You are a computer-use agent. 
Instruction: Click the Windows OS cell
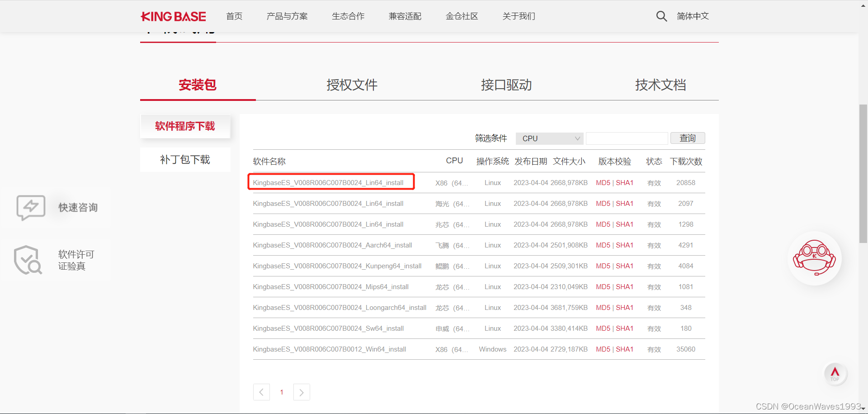493,349
